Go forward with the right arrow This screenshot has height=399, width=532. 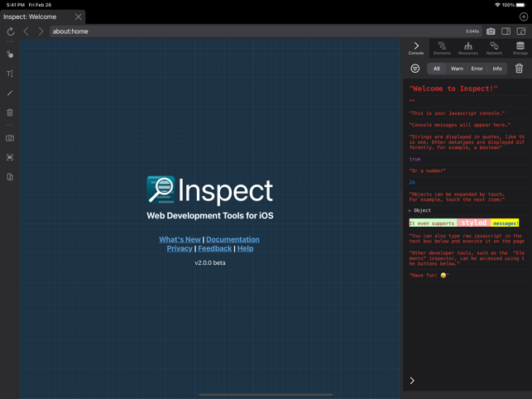click(41, 31)
